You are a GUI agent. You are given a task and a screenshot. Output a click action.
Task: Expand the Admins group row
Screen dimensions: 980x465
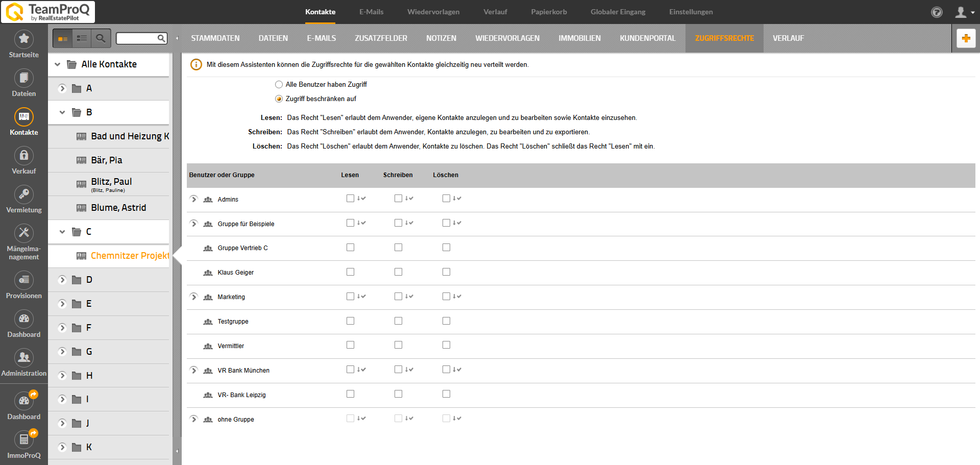[193, 199]
